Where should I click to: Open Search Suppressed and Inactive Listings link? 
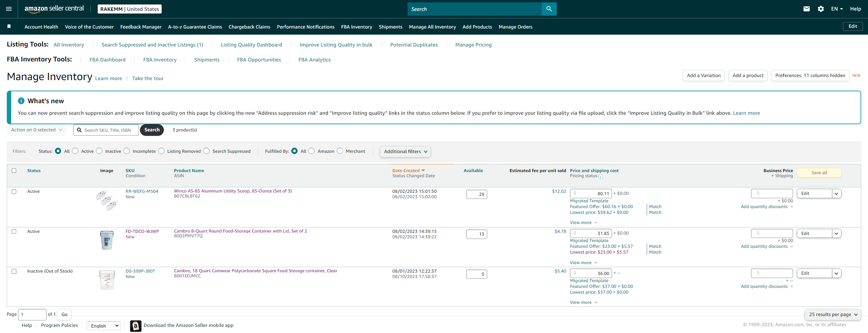(152, 45)
